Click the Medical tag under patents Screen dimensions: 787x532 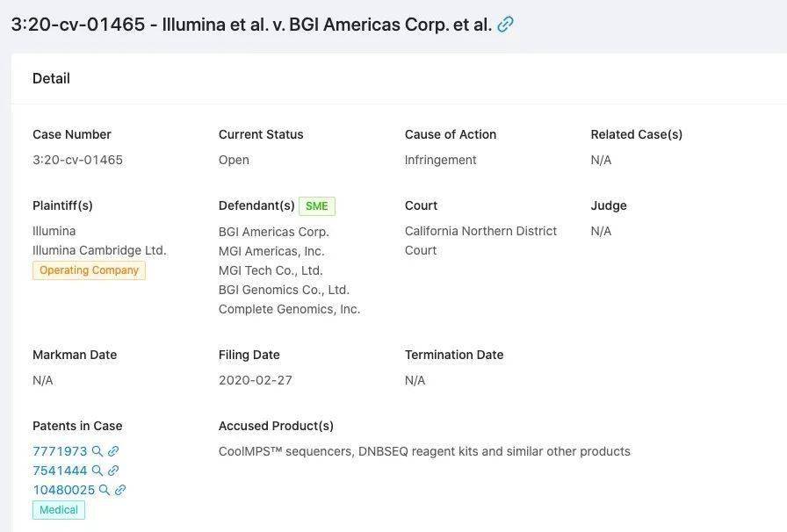(x=59, y=510)
